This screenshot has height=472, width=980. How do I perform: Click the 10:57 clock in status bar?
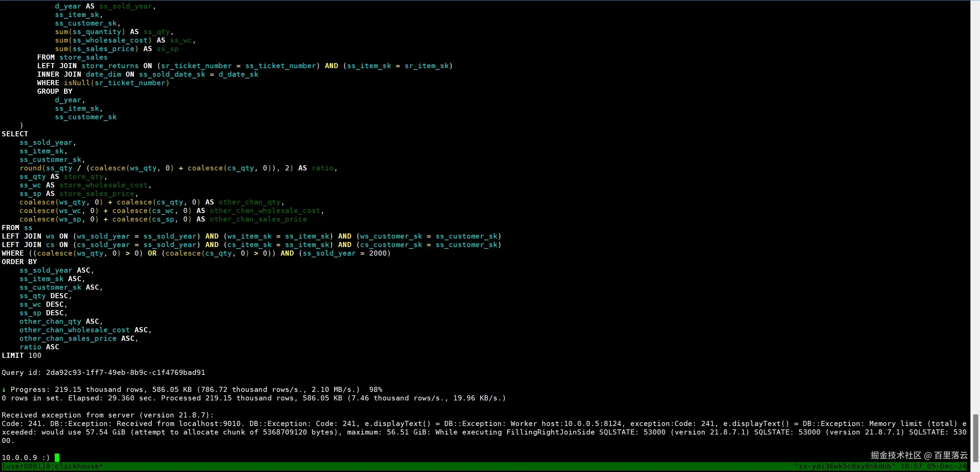(911, 466)
